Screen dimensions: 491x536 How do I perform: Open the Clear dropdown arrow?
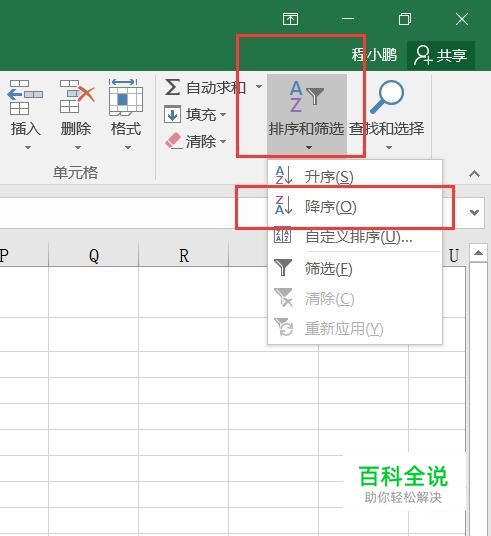click(223, 141)
